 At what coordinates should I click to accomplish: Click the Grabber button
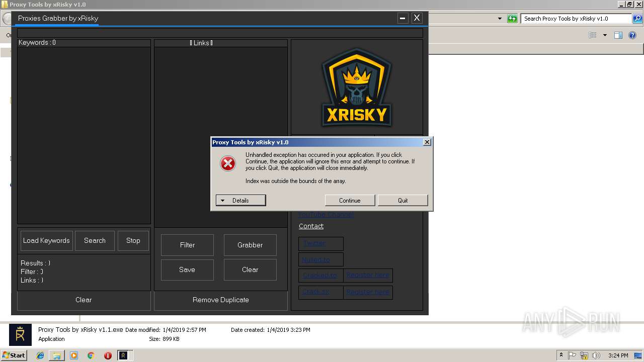click(x=250, y=245)
